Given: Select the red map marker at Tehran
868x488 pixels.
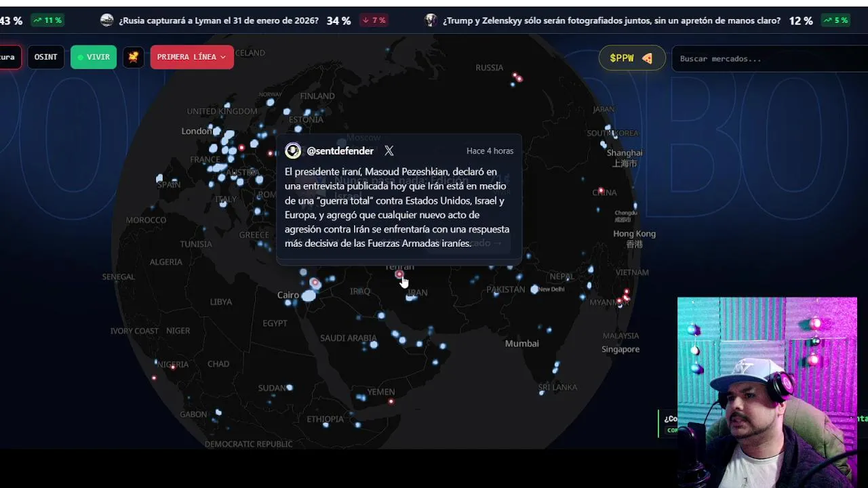Looking at the screenshot, I should [399, 274].
